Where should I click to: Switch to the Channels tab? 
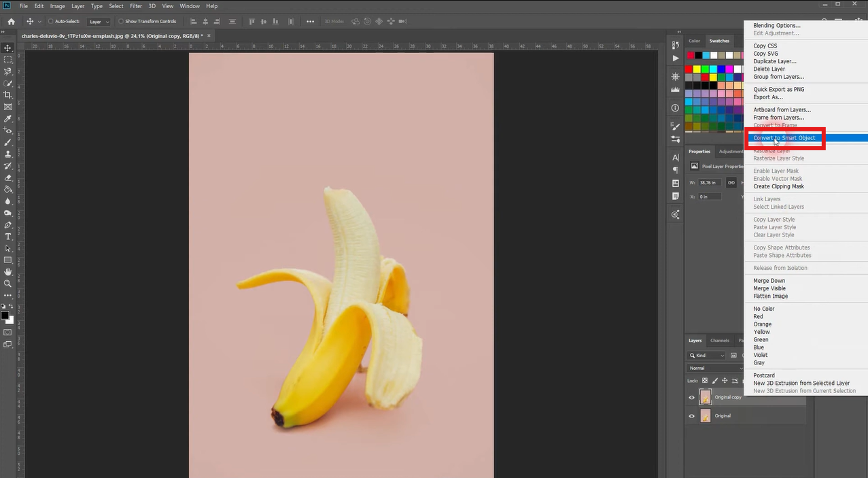719,341
